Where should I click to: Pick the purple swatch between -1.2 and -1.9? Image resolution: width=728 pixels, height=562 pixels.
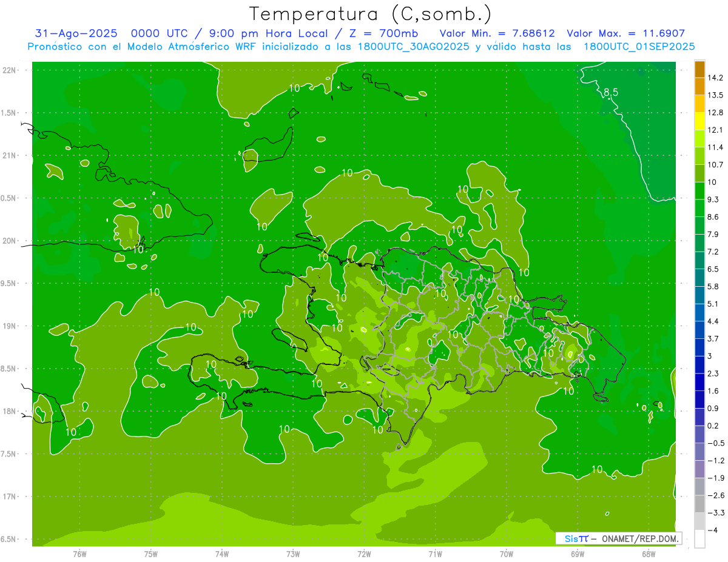coord(699,469)
